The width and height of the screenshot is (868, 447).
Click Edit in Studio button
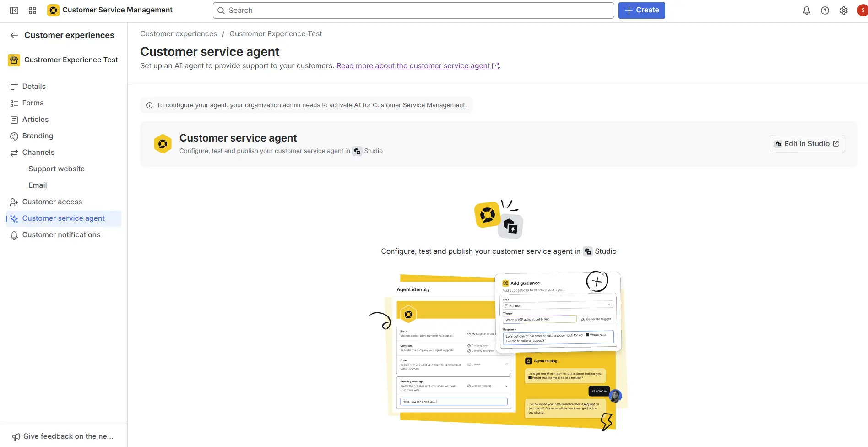(x=807, y=144)
